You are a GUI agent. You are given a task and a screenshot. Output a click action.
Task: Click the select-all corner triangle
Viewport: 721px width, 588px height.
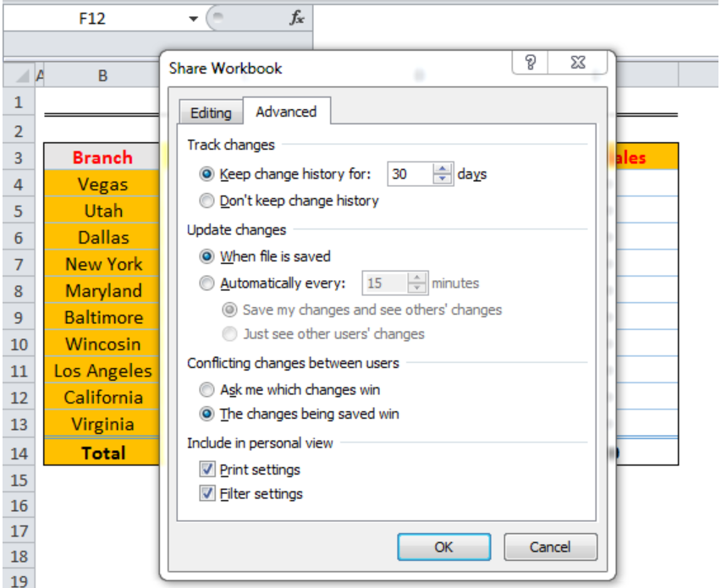point(22,76)
